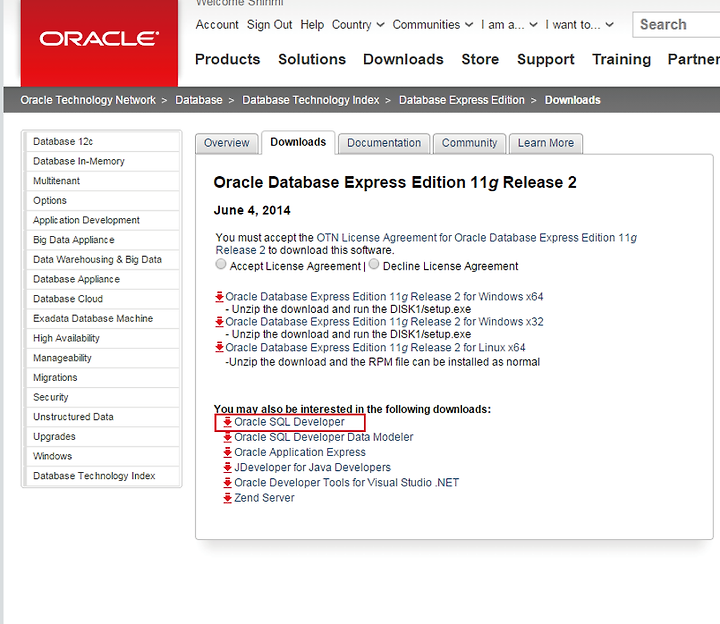Open the 'I want to...' dropdown
Image resolution: width=720 pixels, height=624 pixels.
[x=579, y=25]
